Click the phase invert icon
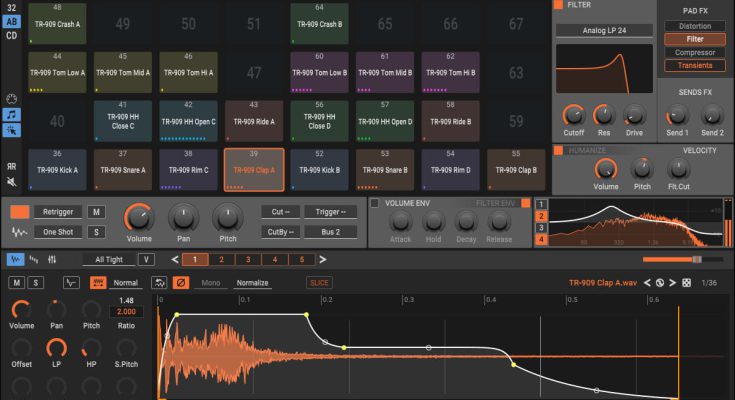The image size is (735, 400). click(181, 283)
